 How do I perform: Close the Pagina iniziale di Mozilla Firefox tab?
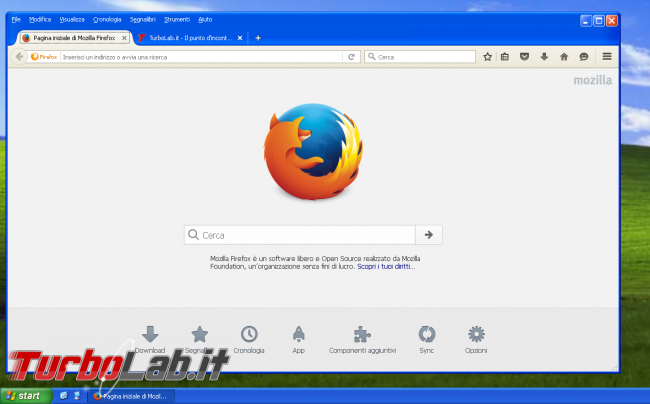(124, 38)
